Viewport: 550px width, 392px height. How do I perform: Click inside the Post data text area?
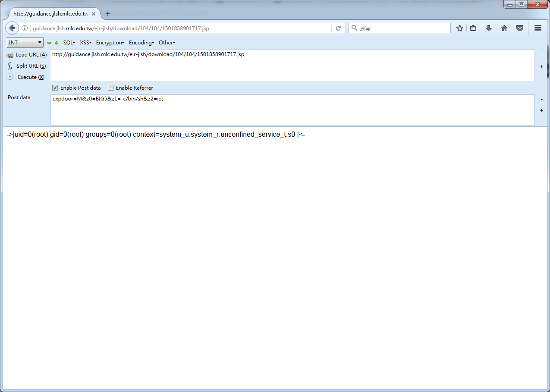click(x=292, y=110)
